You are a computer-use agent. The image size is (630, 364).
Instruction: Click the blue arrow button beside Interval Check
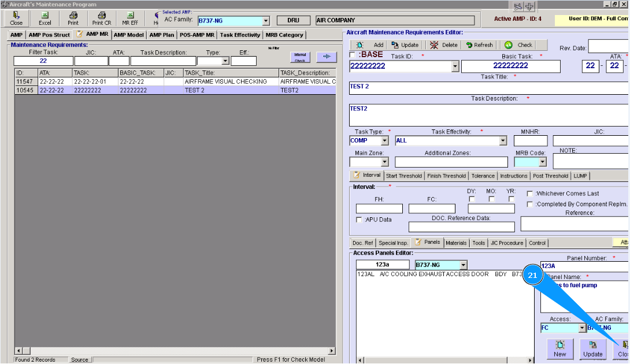[x=326, y=57]
